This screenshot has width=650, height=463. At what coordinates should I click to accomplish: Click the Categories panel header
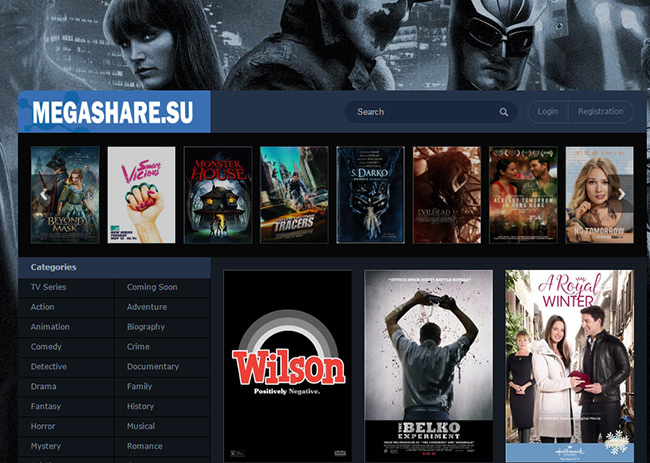[x=114, y=267]
